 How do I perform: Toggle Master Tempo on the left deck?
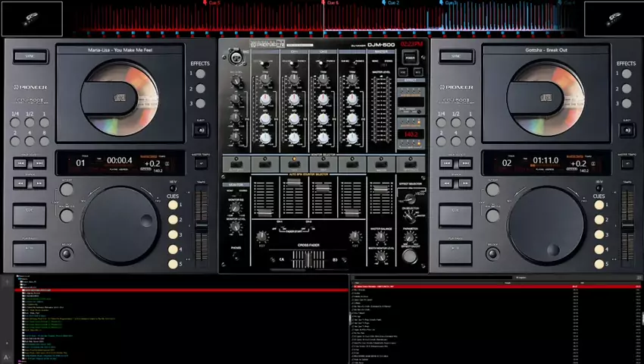pyautogui.click(x=201, y=163)
